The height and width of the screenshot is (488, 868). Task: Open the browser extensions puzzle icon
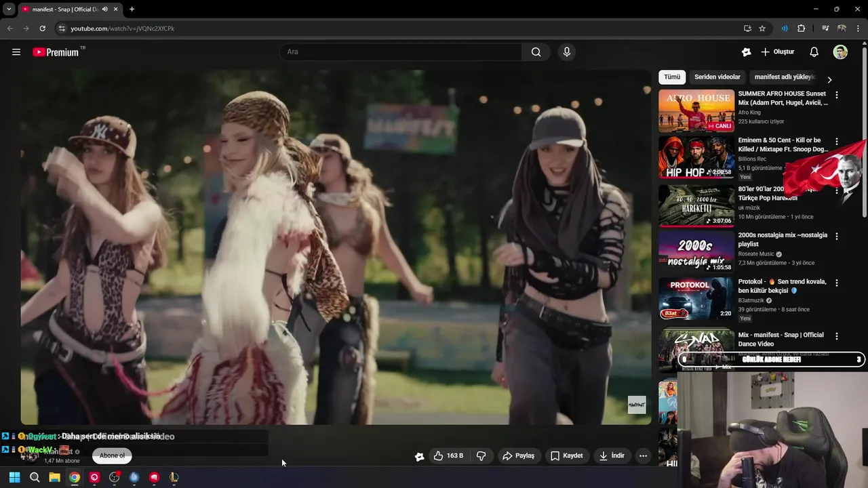click(x=801, y=28)
